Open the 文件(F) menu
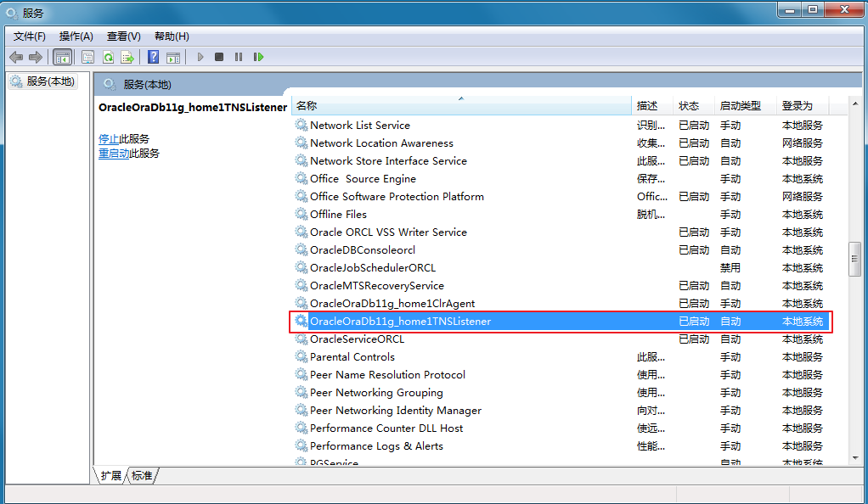 (30, 36)
